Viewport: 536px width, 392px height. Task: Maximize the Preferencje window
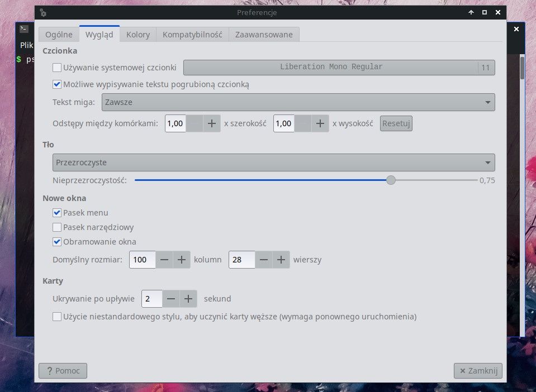tap(485, 12)
